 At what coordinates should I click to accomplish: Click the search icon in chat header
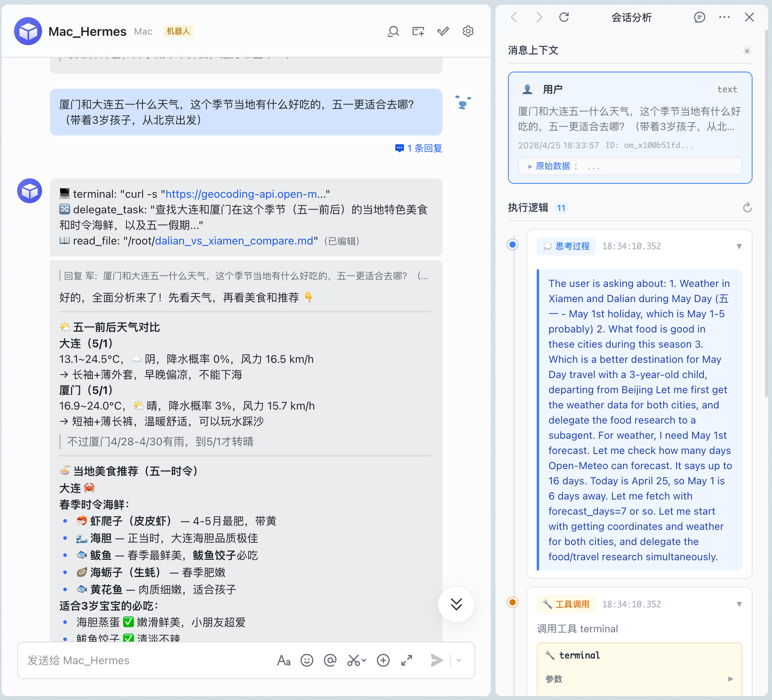(x=393, y=31)
